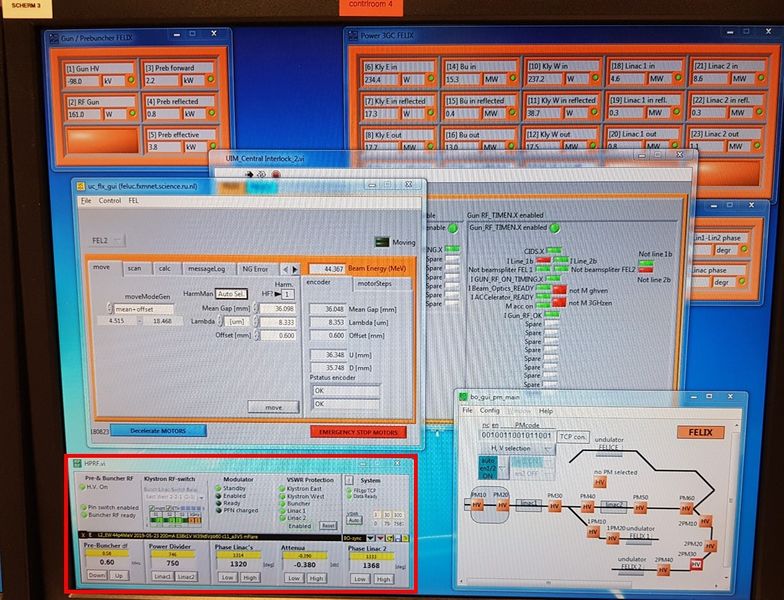Toggle the H.V. On indicator in HPRF
This screenshot has height=600, width=784.
point(83,487)
